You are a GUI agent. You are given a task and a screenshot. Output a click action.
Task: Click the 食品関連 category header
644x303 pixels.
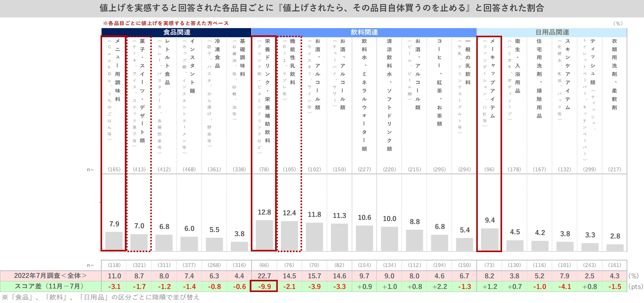(x=176, y=32)
